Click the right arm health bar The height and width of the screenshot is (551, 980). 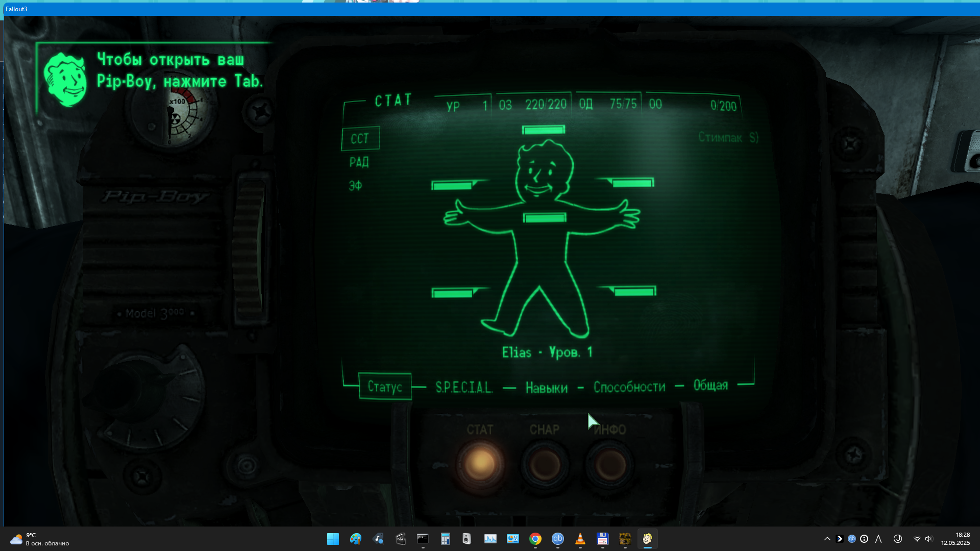633,183
